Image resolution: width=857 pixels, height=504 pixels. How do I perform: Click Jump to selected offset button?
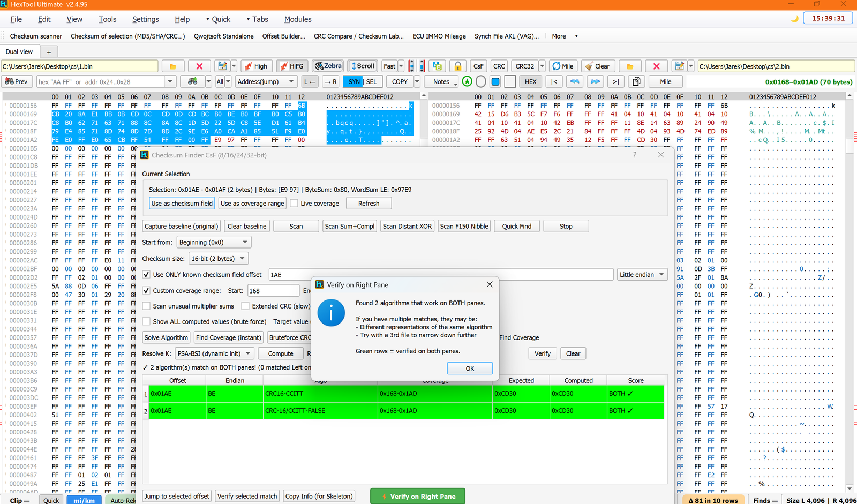pos(177,497)
